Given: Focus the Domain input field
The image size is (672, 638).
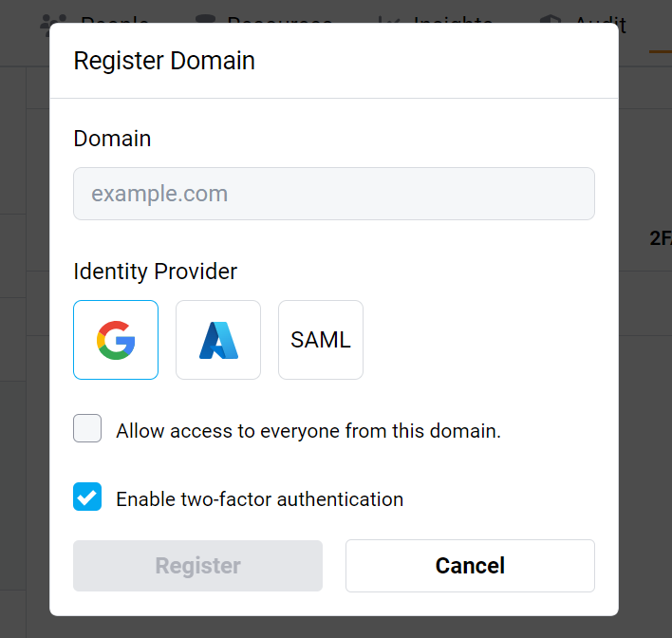Looking at the screenshot, I should tap(334, 195).
